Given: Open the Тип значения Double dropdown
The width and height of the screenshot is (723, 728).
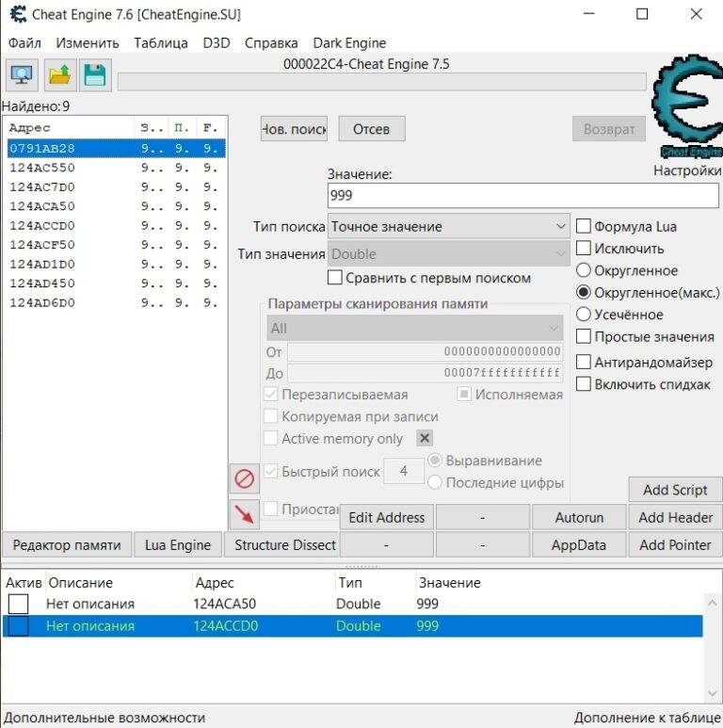Looking at the screenshot, I should pyautogui.click(x=449, y=254).
